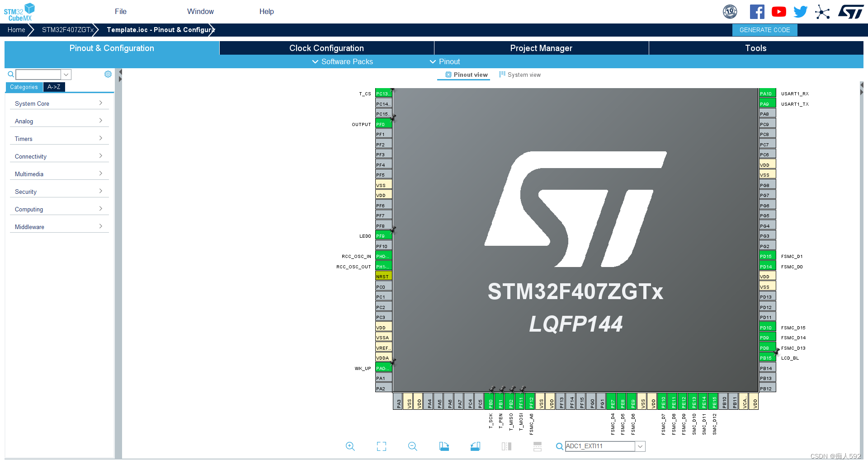Select the green PB15 pin (LCD_BL)

tap(768, 358)
